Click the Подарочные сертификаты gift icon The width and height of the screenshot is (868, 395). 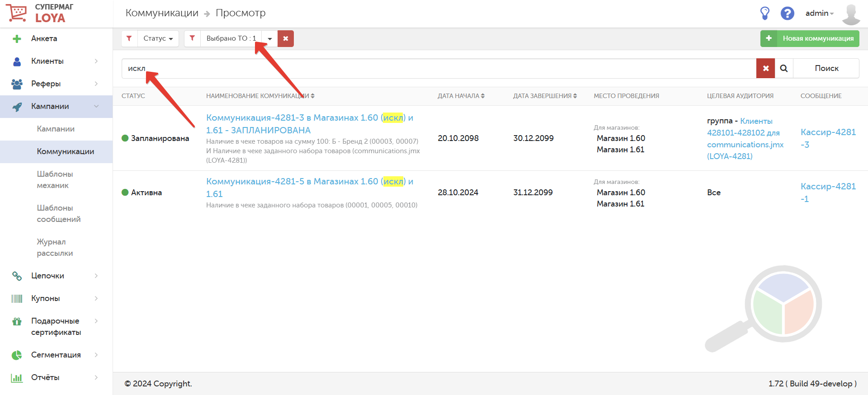[17, 321]
